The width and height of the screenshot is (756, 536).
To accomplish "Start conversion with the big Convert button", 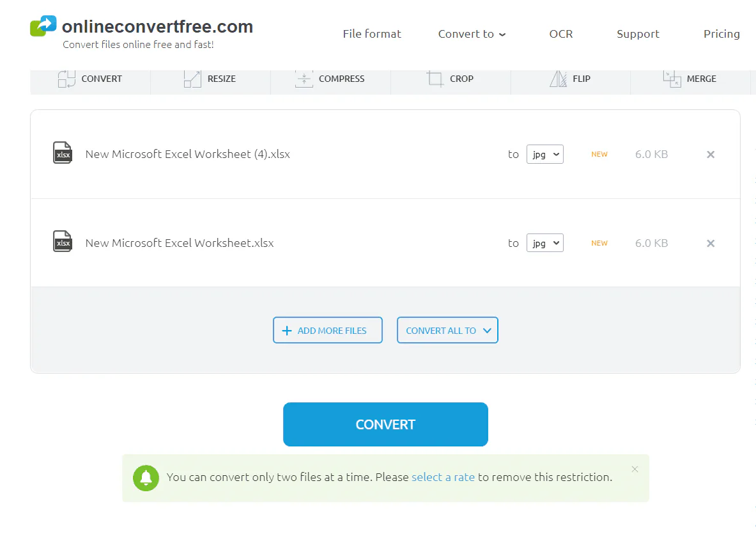I will tap(386, 425).
